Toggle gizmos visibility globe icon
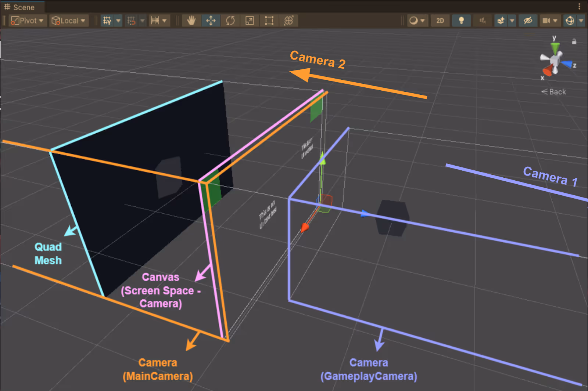The height and width of the screenshot is (391, 588). point(570,21)
